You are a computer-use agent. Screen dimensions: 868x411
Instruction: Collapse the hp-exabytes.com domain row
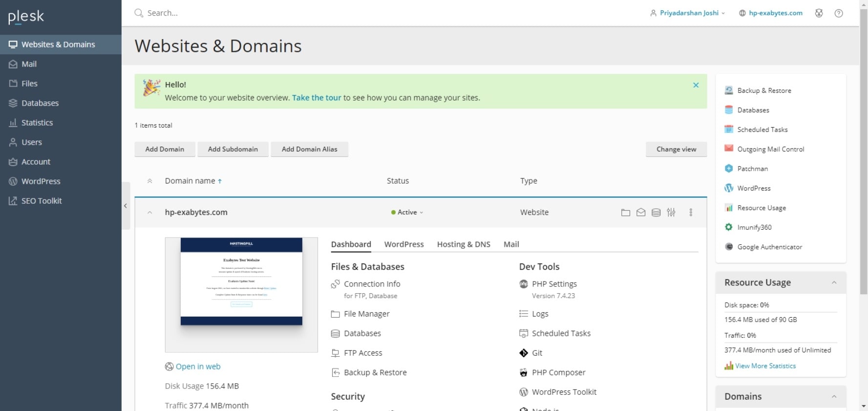click(x=150, y=213)
